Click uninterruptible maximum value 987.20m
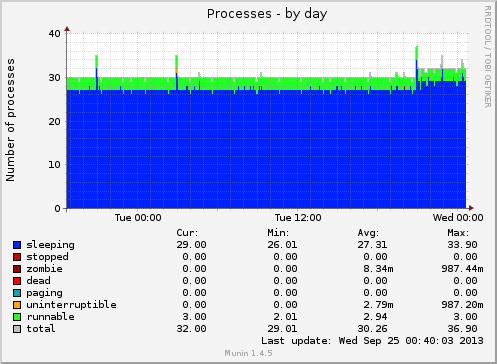Viewport: 497px width, 364px height. pyautogui.click(x=462, y=305)
